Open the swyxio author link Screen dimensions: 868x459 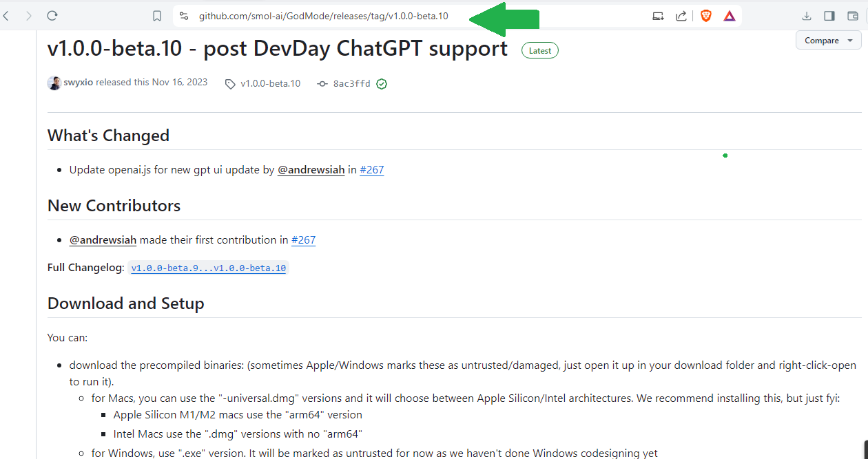79,83
